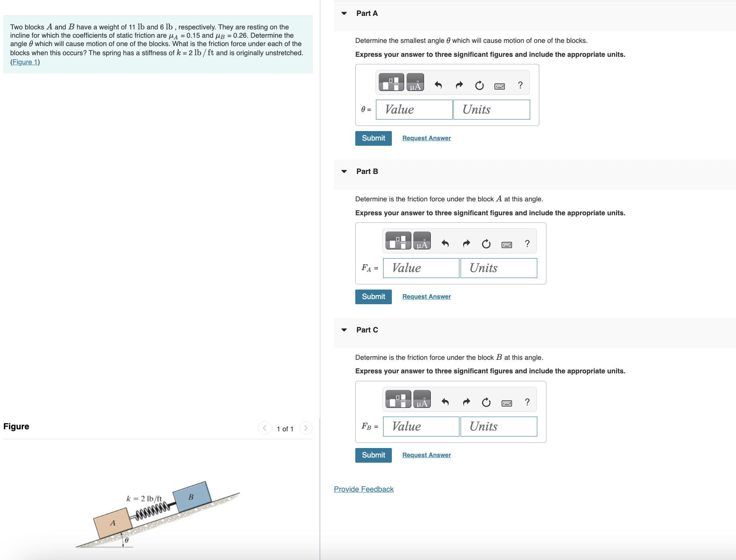736x560 pixels.
Task: Click reset icon in Part C toolbar
Action: click(486, 402)
